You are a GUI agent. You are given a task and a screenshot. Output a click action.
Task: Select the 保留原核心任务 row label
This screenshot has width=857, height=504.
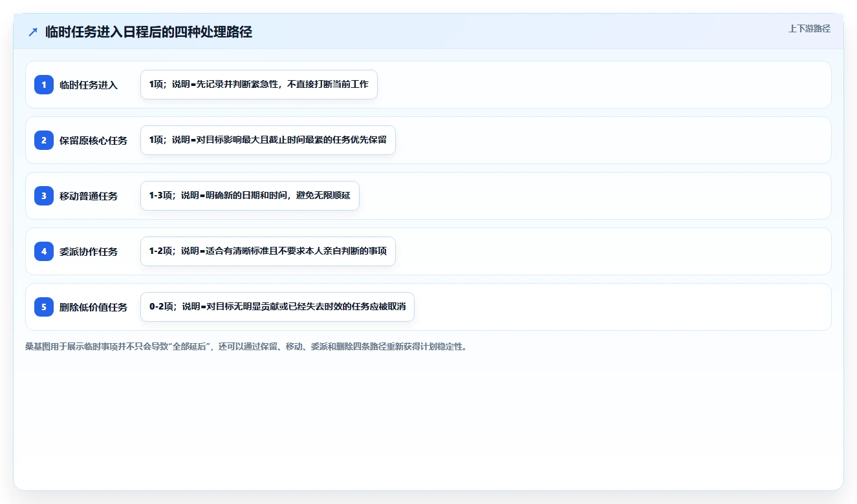pos(94,140)
